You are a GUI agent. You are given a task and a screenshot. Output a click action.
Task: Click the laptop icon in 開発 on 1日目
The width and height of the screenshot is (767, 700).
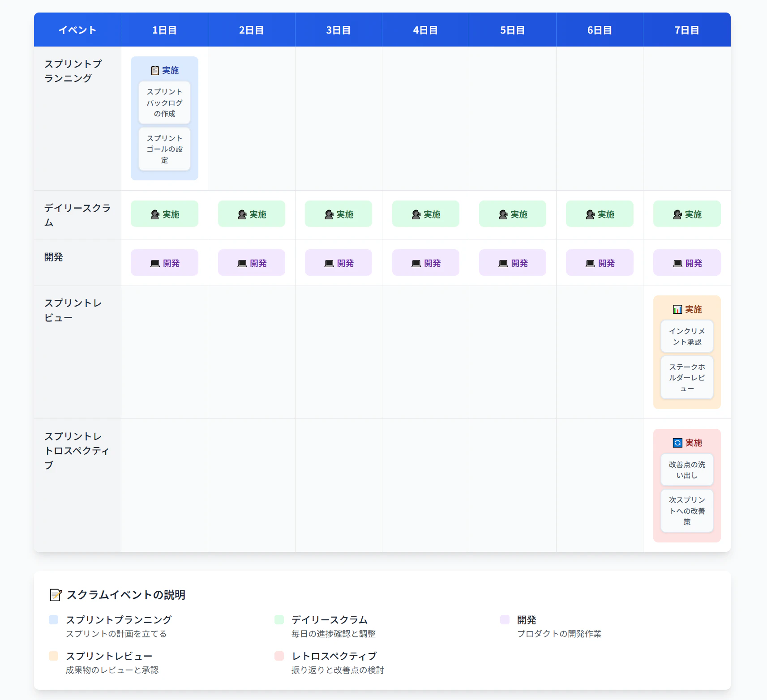(x=155, y=263)
